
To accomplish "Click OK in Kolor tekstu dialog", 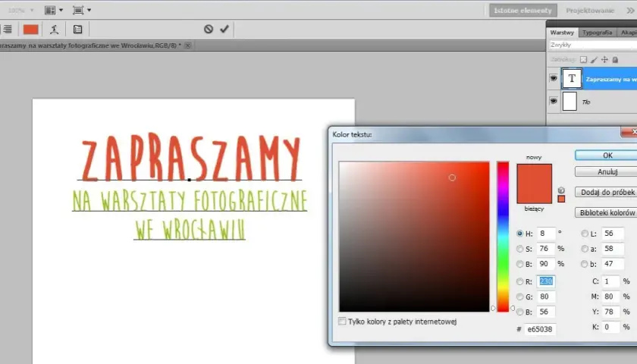I will pos(607,155).
